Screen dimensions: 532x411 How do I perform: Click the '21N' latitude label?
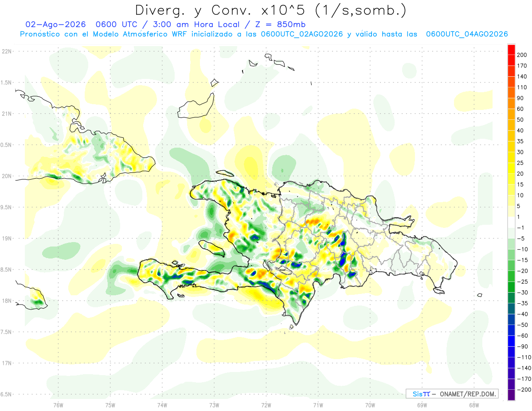7,114
